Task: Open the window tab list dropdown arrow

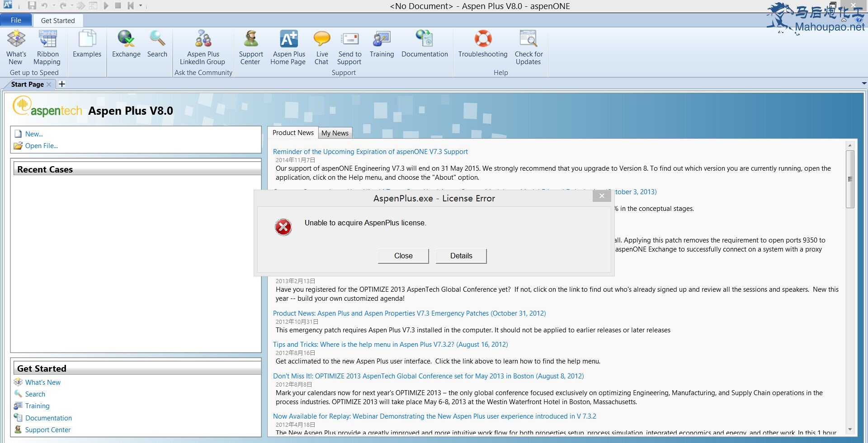Action: click(x=864, y=84)
